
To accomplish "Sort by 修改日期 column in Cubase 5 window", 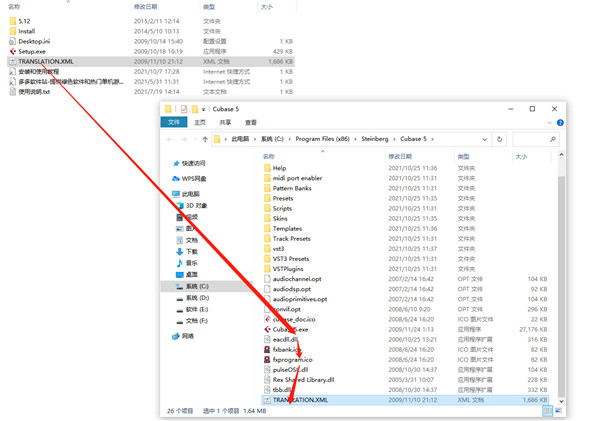I will click(400, 156).
